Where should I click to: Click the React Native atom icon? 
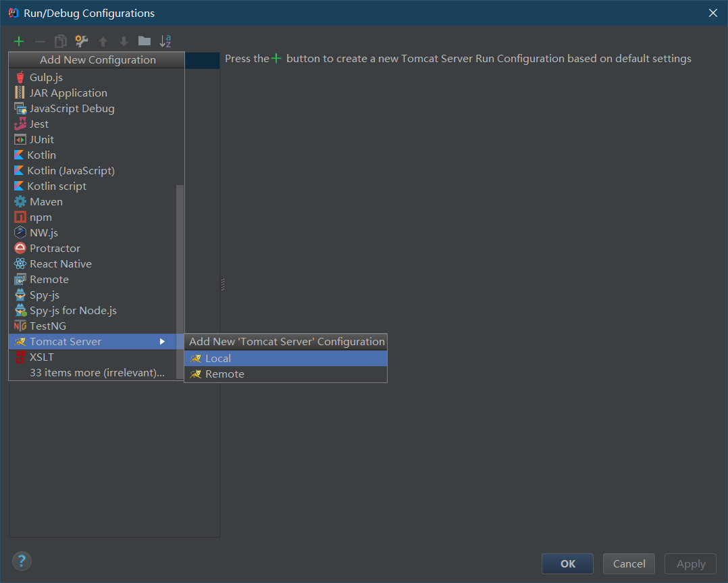(20, 264)
